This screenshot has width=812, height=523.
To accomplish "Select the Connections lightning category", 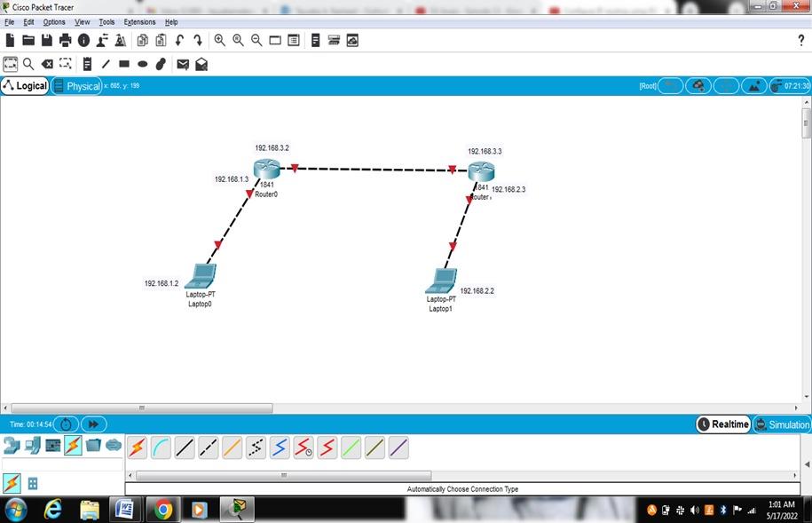I will tap(73, 445).
